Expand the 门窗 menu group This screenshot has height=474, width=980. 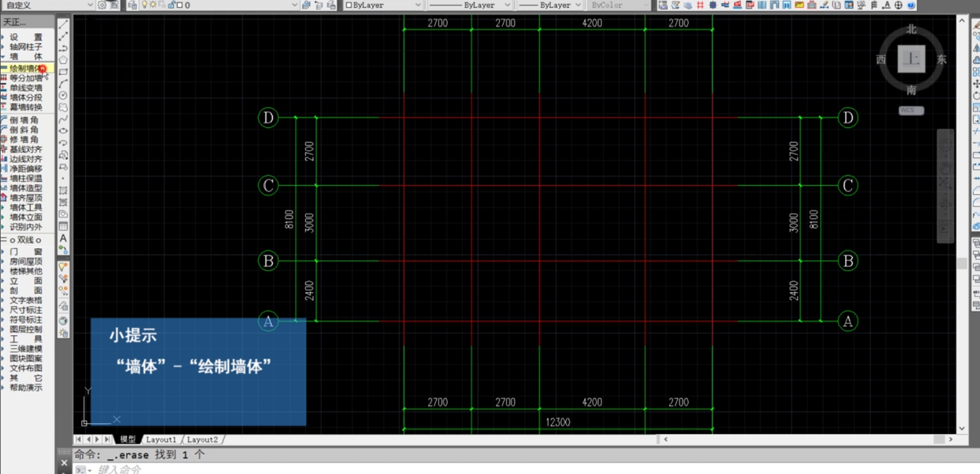point(25,252)
